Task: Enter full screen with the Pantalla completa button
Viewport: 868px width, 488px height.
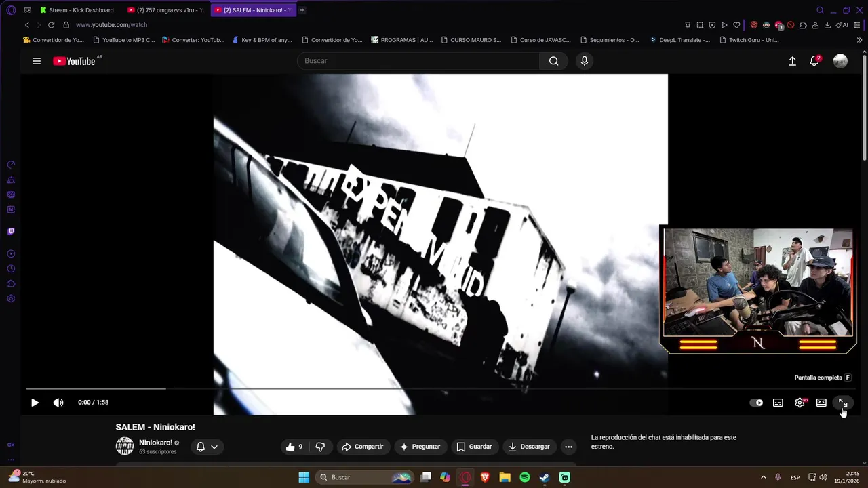Action: 843,403
